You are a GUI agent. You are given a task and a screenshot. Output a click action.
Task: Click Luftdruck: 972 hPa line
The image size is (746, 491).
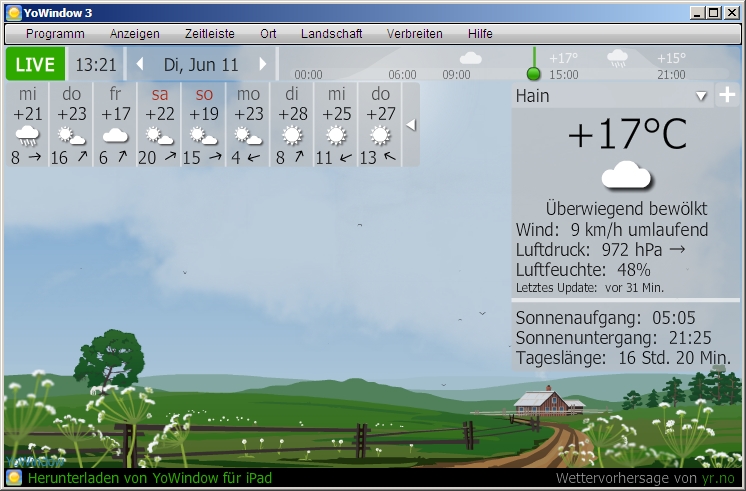pos(600,250)
